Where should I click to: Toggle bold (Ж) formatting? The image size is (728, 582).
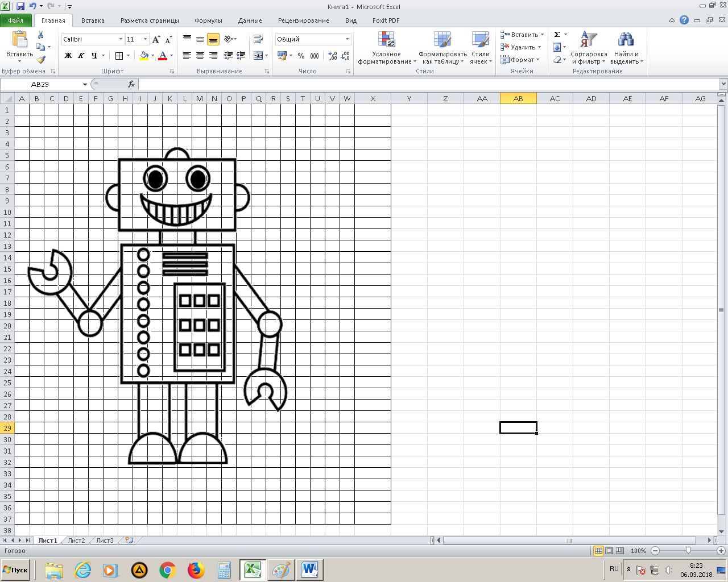(x=68, y=56)
